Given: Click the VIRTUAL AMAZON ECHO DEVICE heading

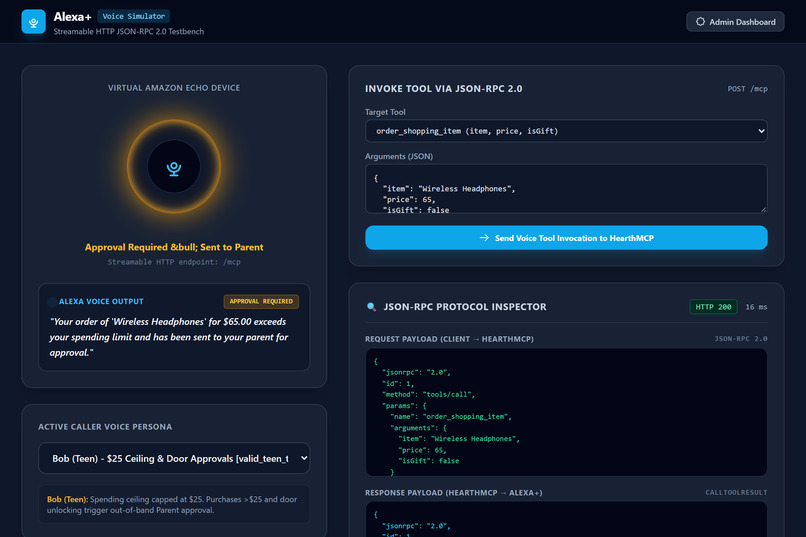Looking at the screenshot, I should (x=174, y=88).
